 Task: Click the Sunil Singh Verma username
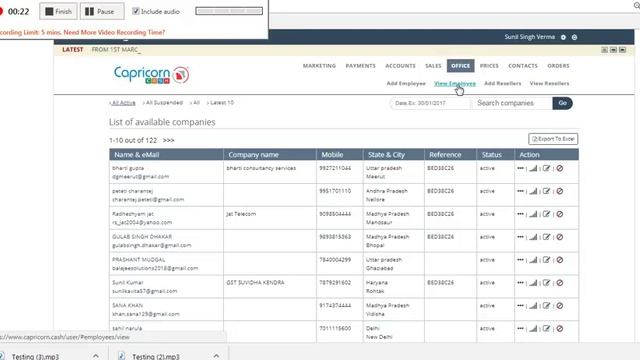pyautogui.click(x=529, y=37)
